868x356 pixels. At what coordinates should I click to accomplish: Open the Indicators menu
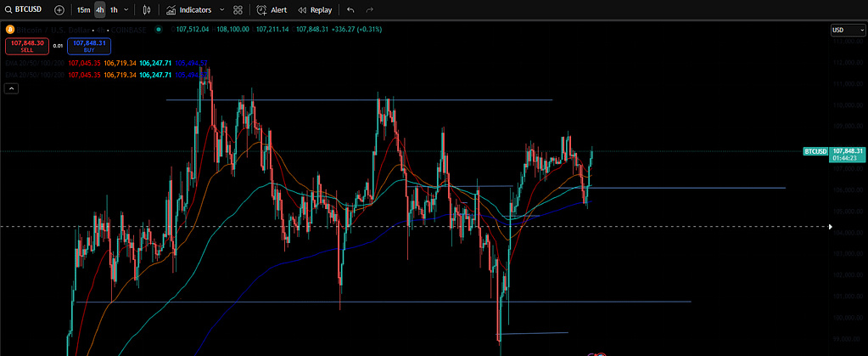point(188,10)
